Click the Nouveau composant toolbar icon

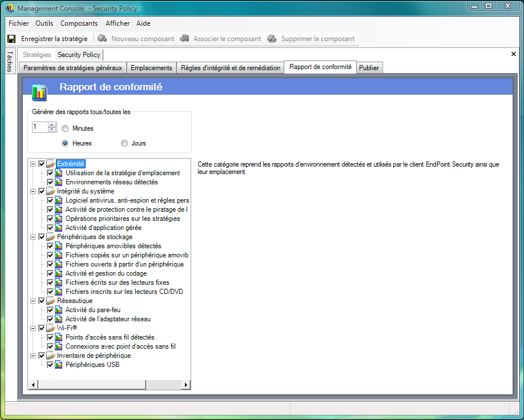(102, 39)
